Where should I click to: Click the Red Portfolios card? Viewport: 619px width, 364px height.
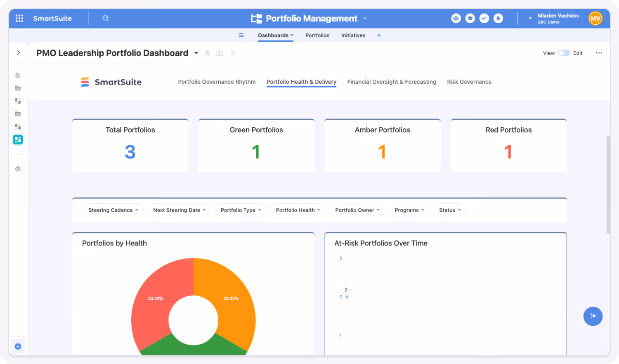[508, 145]
